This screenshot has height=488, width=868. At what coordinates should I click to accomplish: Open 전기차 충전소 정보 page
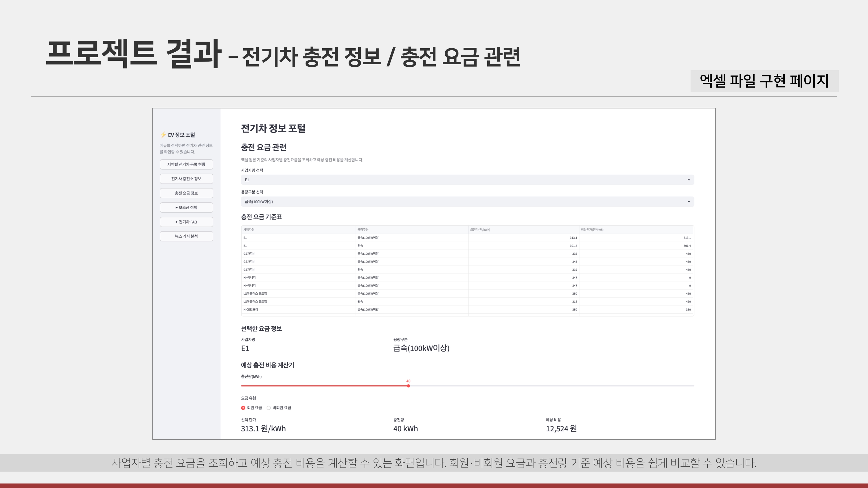186,179
